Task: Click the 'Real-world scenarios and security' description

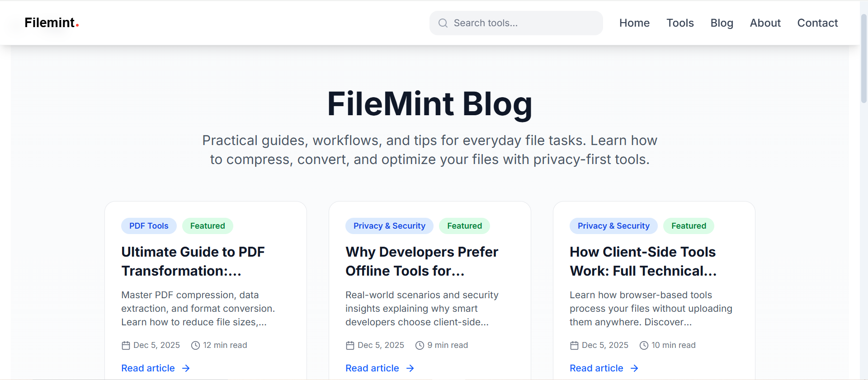Action: (x=422, y=309)
